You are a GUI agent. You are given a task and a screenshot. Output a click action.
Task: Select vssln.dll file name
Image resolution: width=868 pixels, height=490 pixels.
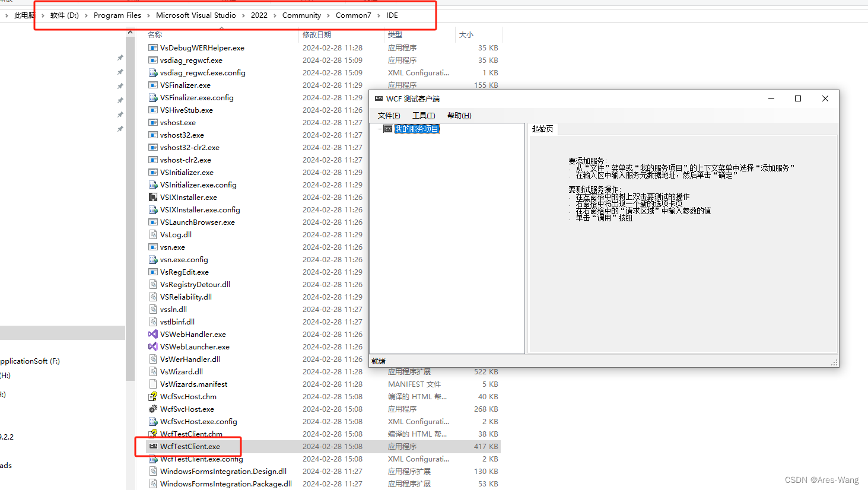pos(173,309)
